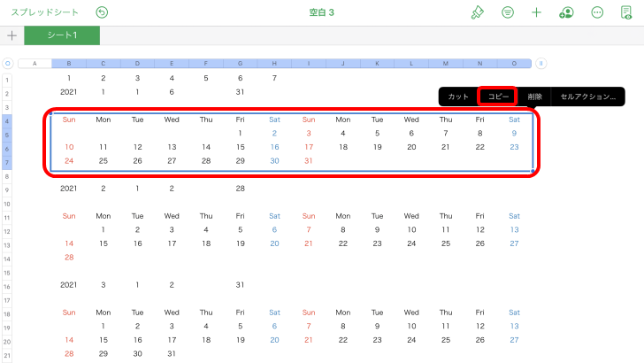Tap blue 23 in row 6 column O
Viewport: 644px width, 363px height.
coord(514,147)
